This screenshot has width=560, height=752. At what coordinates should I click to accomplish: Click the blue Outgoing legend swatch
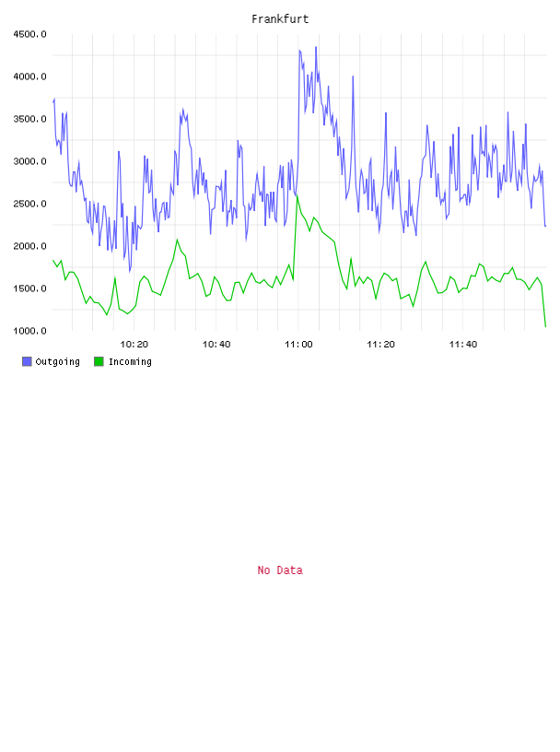27,361
